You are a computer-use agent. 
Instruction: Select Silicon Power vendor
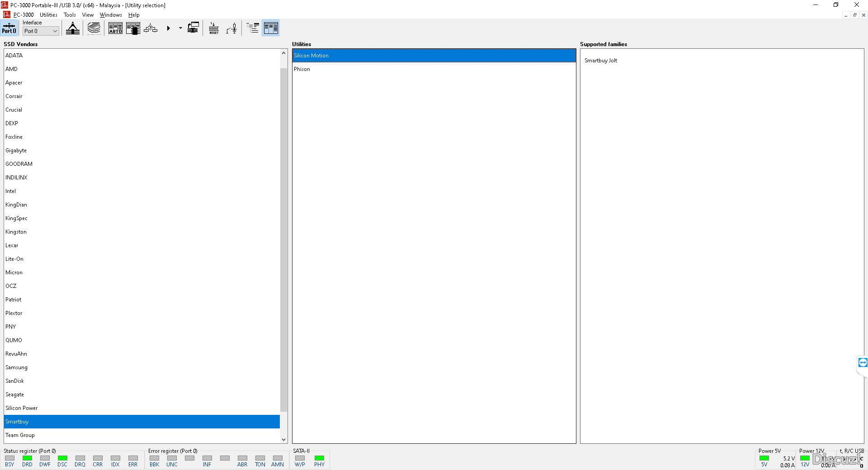coord(142,408)
